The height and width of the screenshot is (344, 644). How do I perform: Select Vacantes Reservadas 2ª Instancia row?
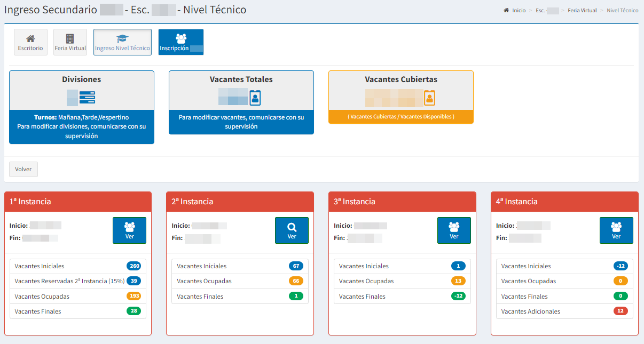(69, 281)
